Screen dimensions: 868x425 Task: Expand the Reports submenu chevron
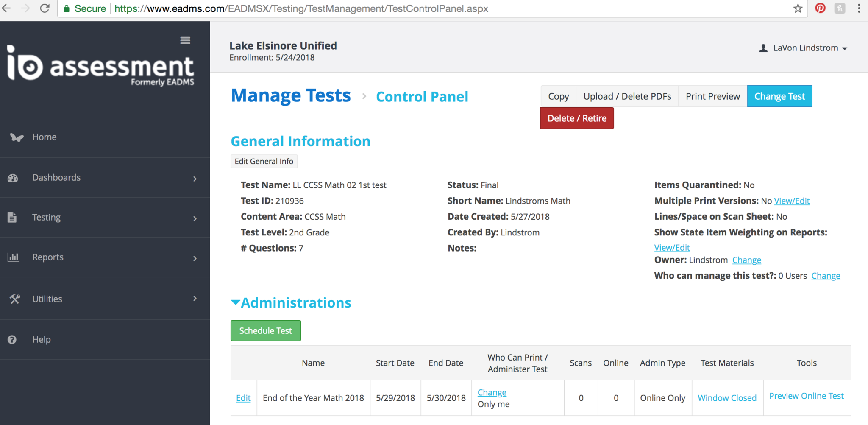point(195,258)
